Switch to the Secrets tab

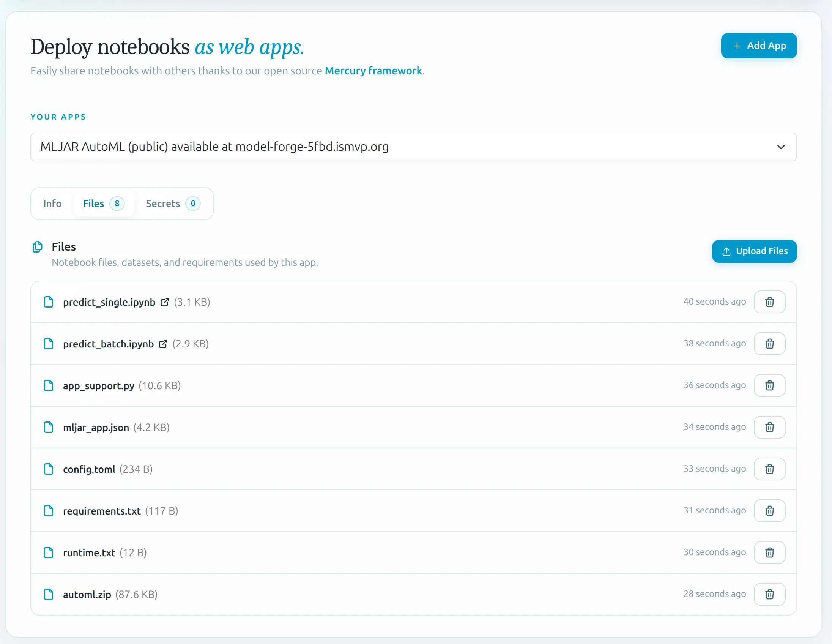[x=173, y=204]
